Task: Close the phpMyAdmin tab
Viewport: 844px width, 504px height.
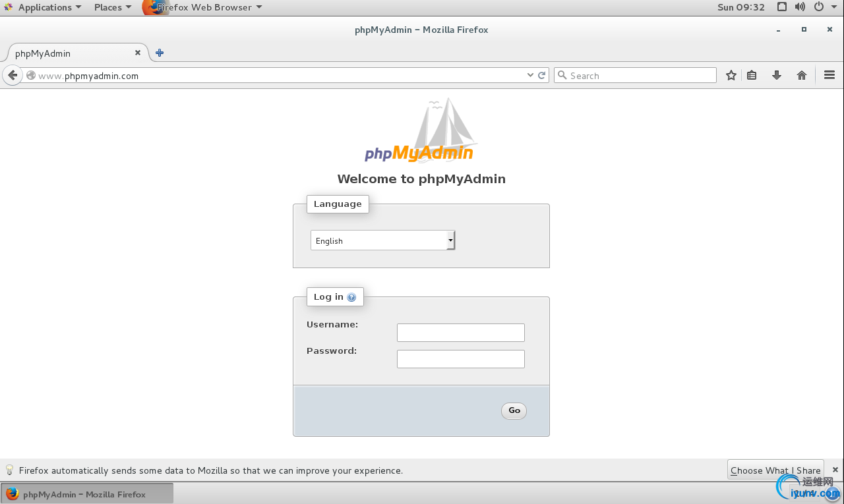Action: tap(138, 53)
